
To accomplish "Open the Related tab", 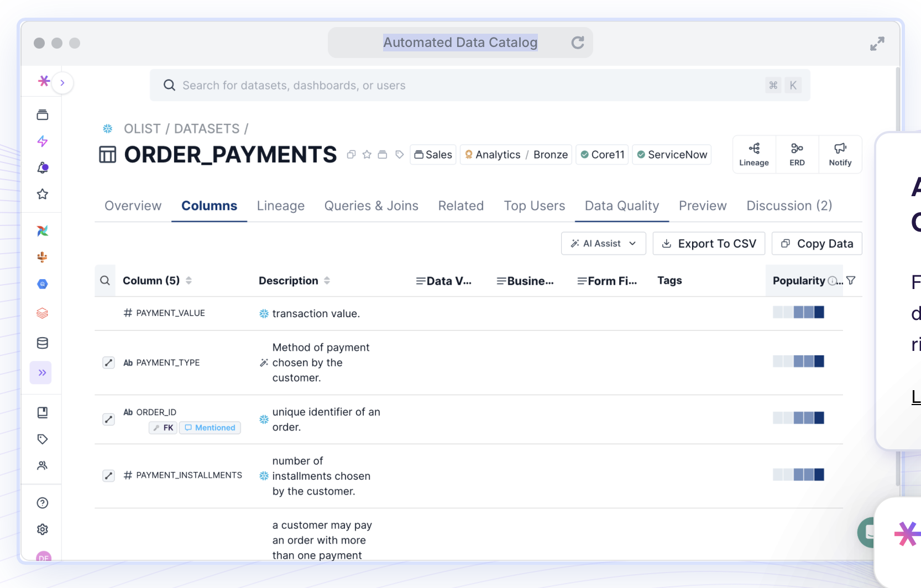I will point(461,206).
